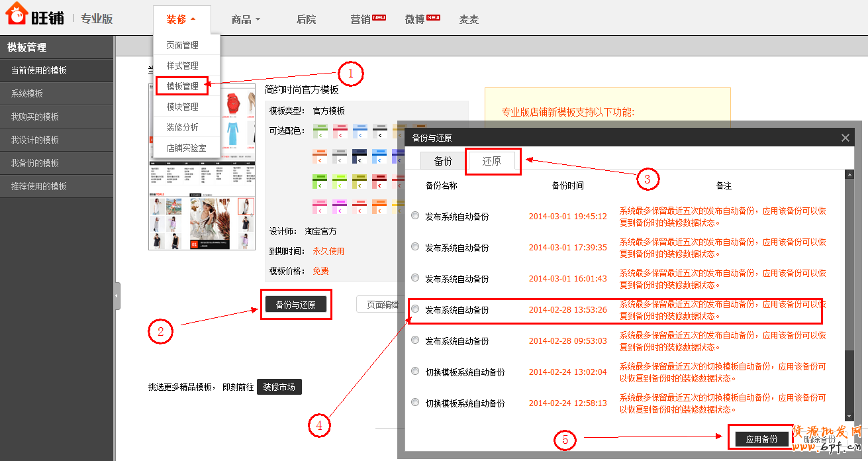
Task: Click the 装修市场 link
Action: (x=279, y=386)
